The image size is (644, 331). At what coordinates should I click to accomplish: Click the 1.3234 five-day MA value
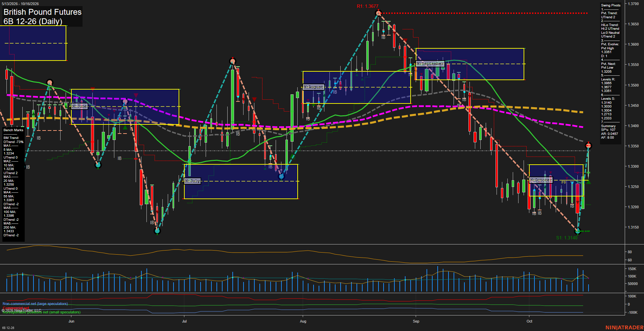click(9, 153)
